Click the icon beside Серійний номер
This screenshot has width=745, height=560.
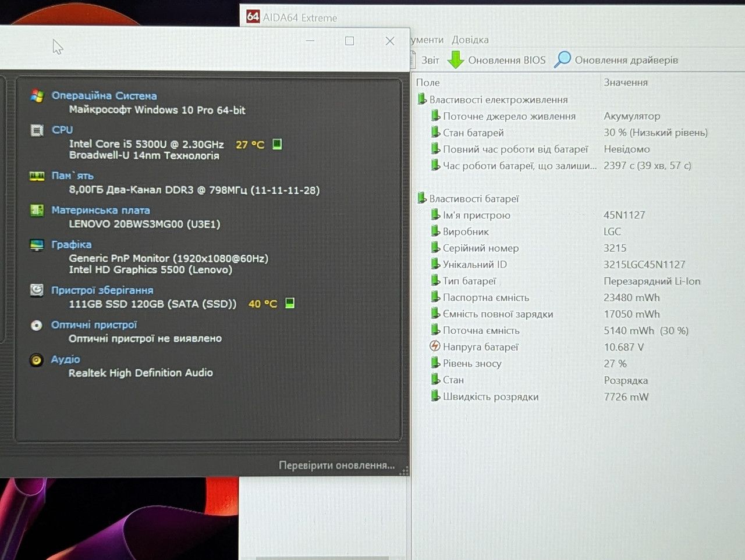(x=435, y=248)
